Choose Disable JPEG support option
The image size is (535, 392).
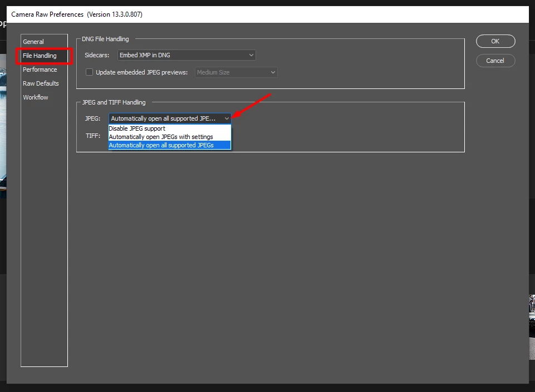(x=170, y=128)
